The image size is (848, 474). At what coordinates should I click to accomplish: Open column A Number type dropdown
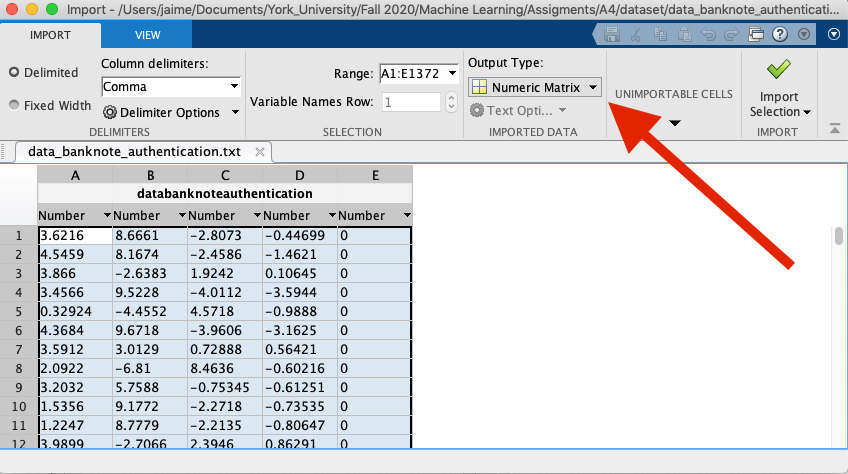[x=106, y=215]
